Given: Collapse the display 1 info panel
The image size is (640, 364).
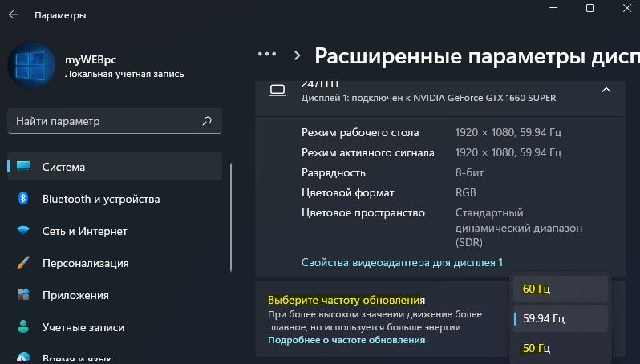Looking at the screenshot, I should coord(606,90).
